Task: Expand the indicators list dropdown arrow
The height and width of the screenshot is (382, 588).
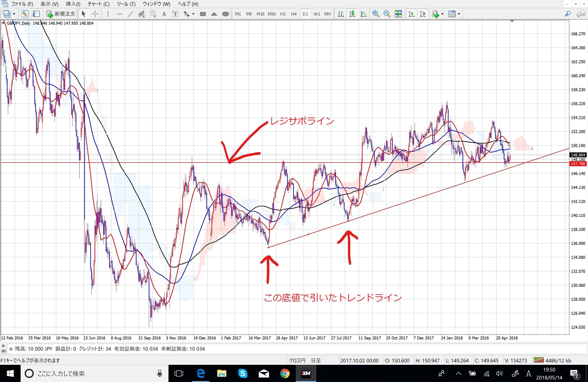Action: (442, 14)
